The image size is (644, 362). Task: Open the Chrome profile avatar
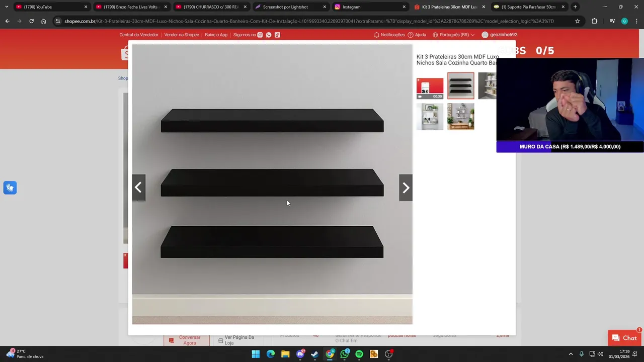[624, 21]
